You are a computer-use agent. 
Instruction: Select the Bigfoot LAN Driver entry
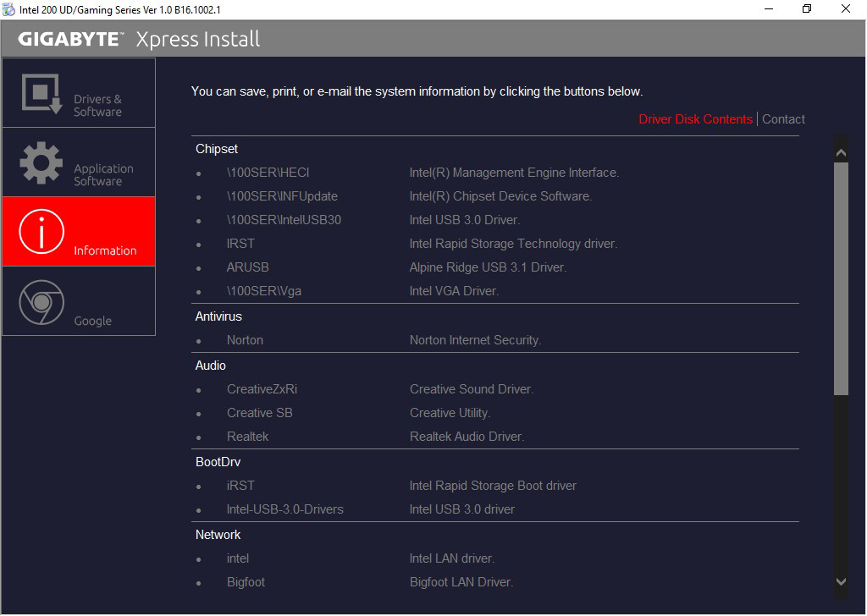461,582
